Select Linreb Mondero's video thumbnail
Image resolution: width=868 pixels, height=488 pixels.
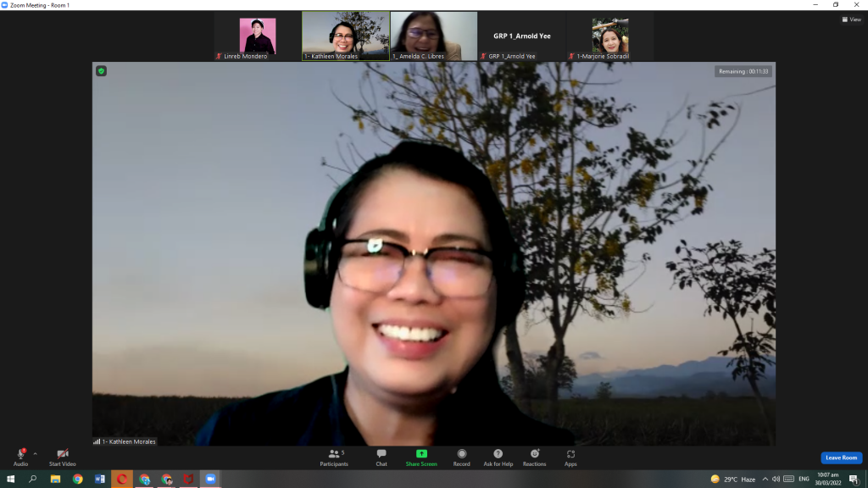[258, 36]
